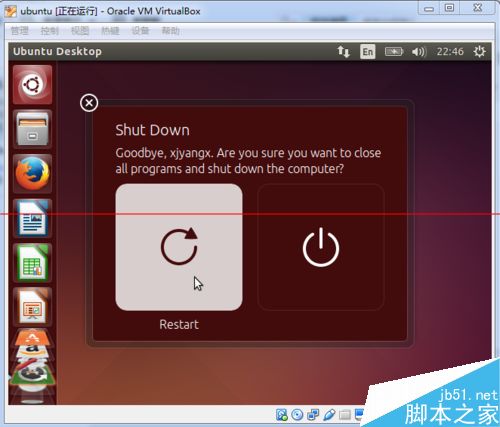Open the VirtualBox 热键 menu
Screen dimensions: 500x427
[110, 31]
